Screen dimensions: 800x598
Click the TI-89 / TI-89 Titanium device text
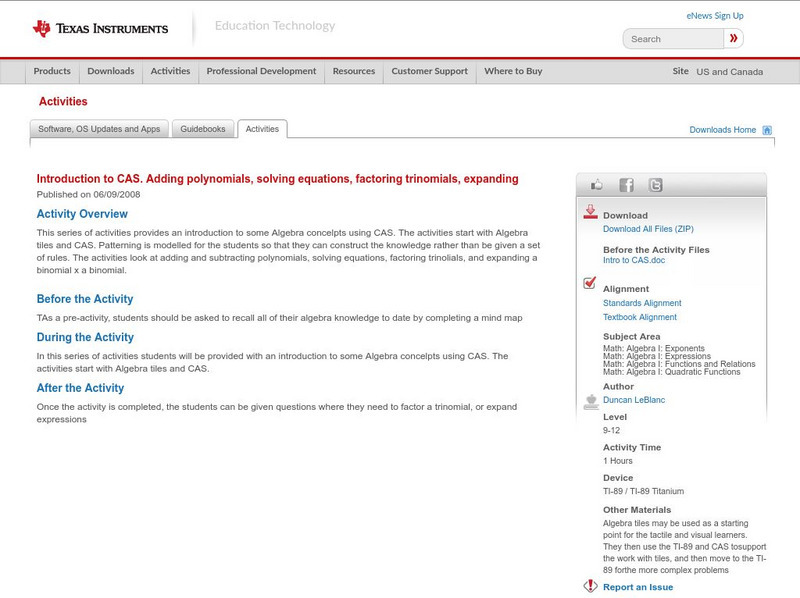pos(643,491)
